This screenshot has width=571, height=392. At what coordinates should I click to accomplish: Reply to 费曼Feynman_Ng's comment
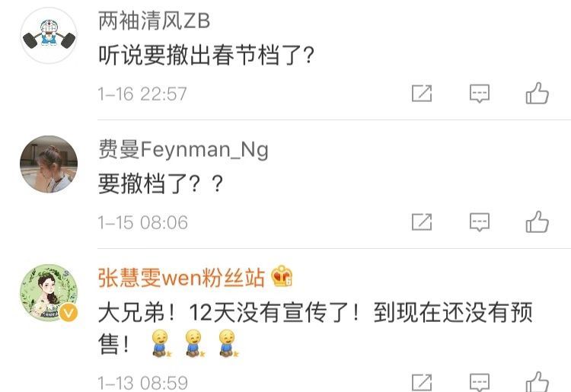tap(480, 222)
